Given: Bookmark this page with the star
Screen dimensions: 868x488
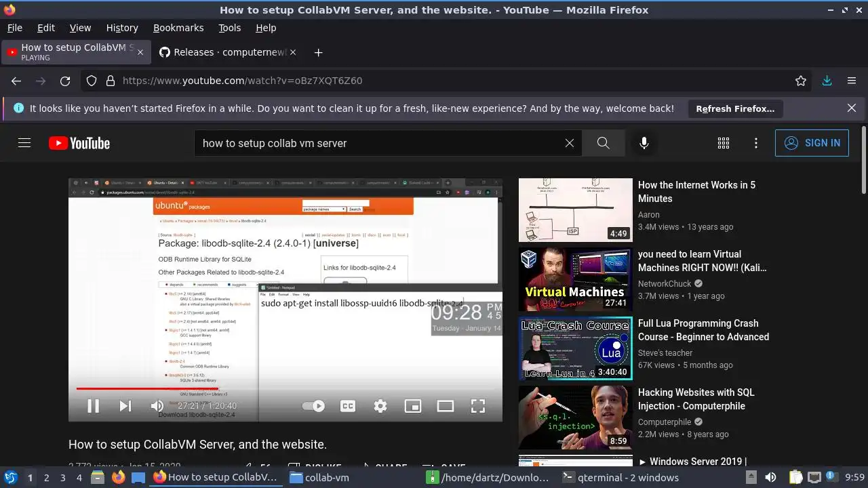Looking at the screenshot, I should (801, 81).
